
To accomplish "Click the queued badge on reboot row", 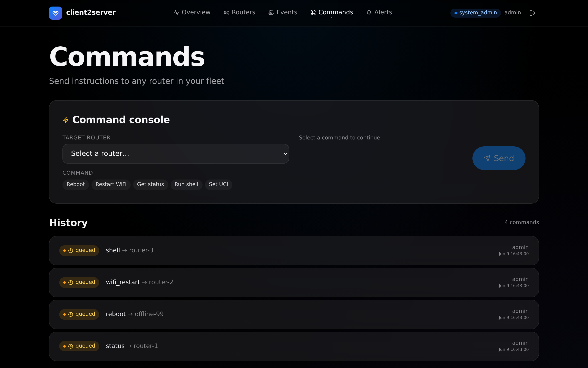I will tap(79, 314).
